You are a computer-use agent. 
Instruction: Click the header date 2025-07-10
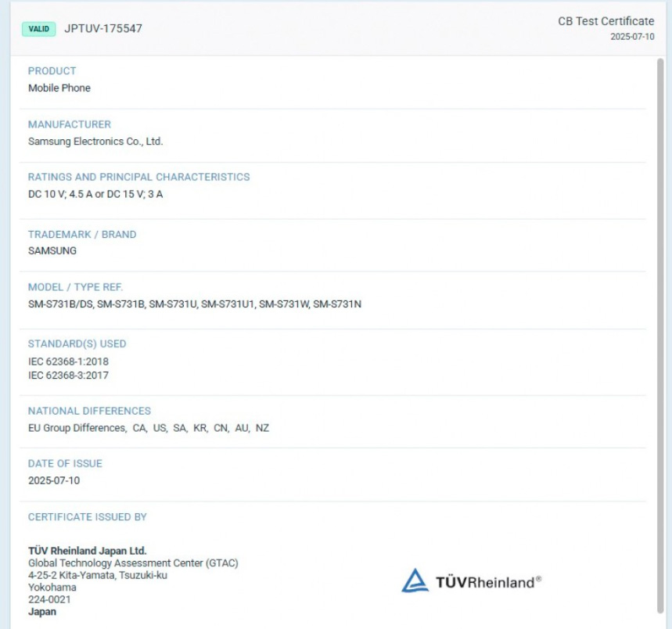(632, 37)
